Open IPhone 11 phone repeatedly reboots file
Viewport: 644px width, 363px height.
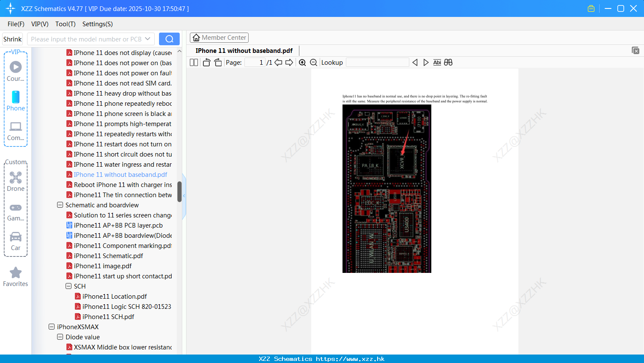119,103
